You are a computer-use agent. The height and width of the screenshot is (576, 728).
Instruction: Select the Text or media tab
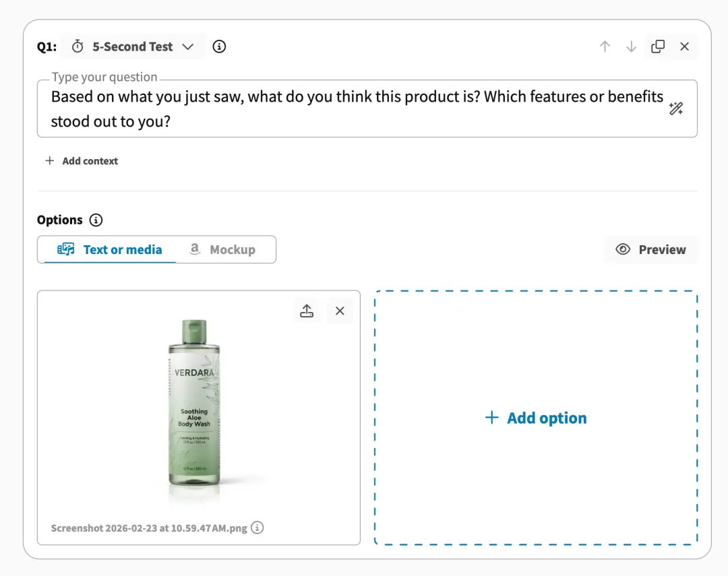[110, 250]
